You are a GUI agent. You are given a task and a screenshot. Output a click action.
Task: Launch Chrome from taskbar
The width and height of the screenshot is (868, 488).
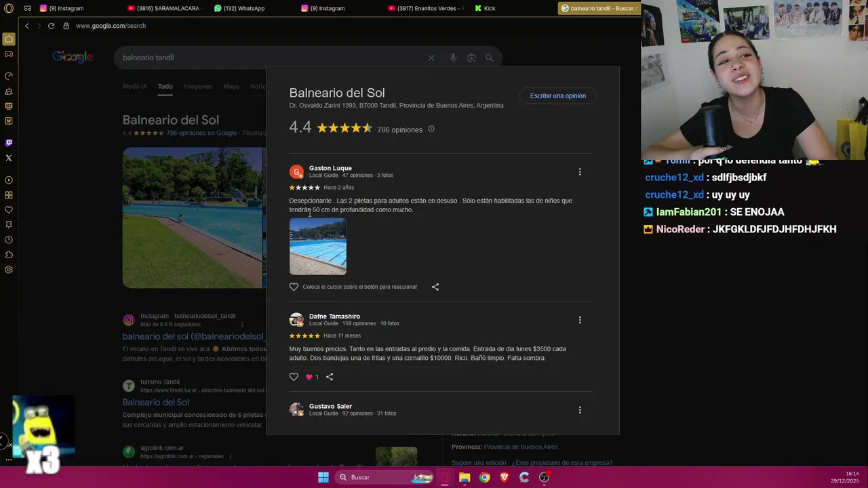[x=484, y=477]
